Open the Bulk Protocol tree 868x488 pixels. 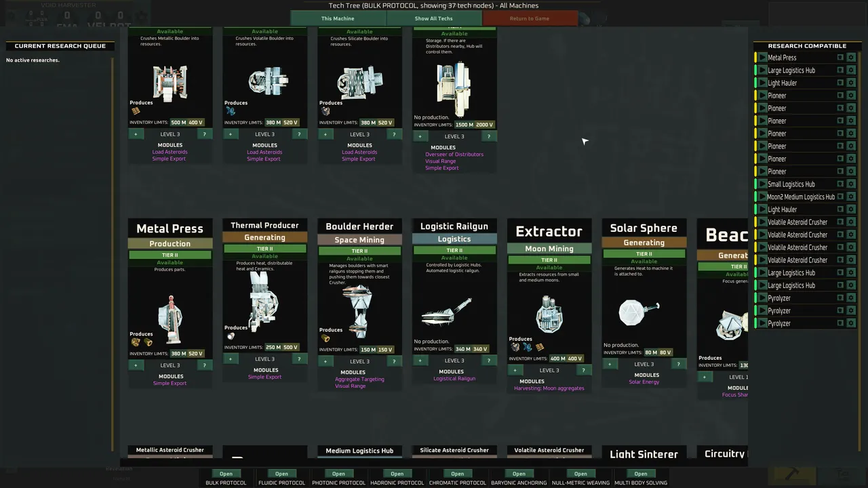[226, 474]
